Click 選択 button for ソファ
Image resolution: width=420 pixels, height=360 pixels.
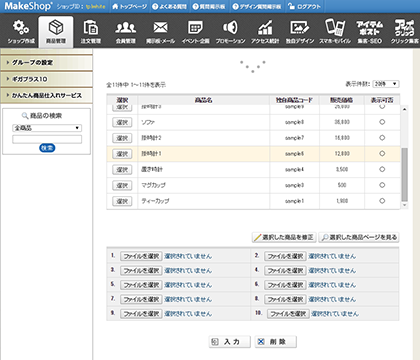(122, 122)
